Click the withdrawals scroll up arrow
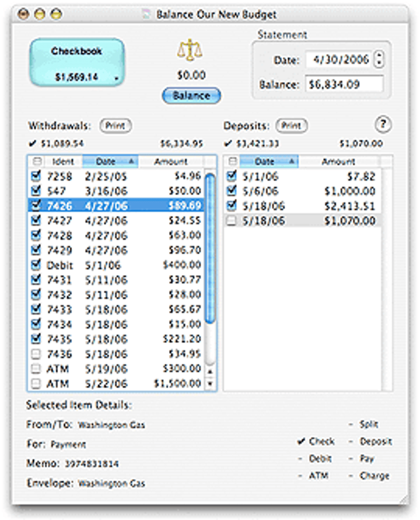The height and width of the screenshot is (520, 420). click(210, 372)
